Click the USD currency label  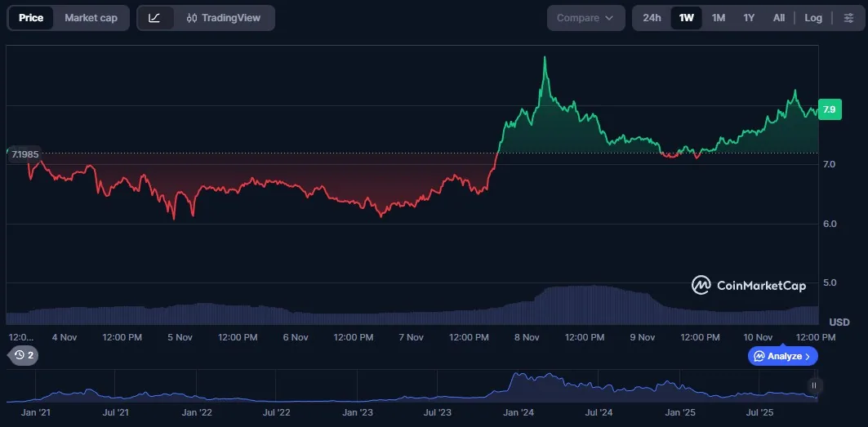pos(839,322)
